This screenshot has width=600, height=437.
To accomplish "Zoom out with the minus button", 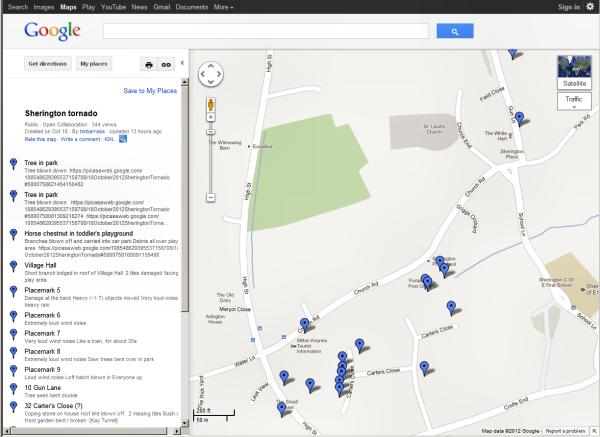I will click(211, 197).
